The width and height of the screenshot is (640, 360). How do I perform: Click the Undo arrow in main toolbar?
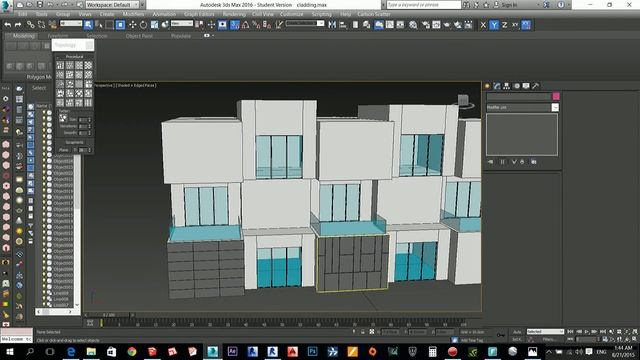click(x=8, y=25)
